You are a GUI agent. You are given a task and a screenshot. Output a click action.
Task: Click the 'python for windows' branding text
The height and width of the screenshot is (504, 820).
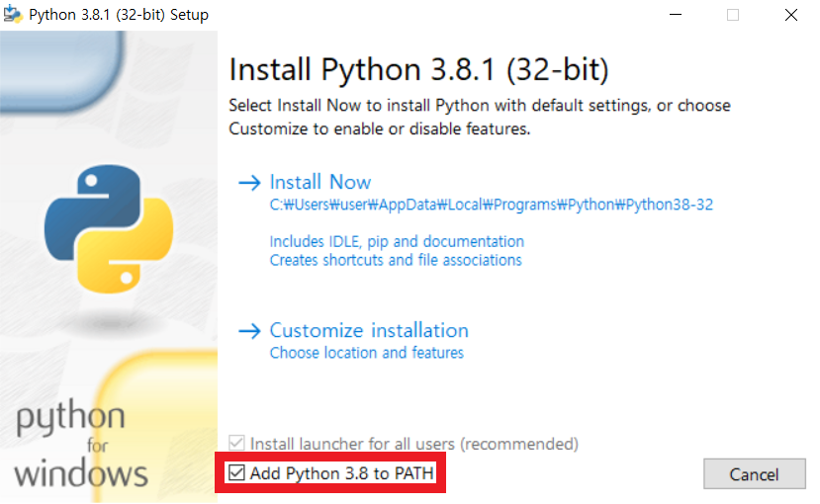(81, 445)
